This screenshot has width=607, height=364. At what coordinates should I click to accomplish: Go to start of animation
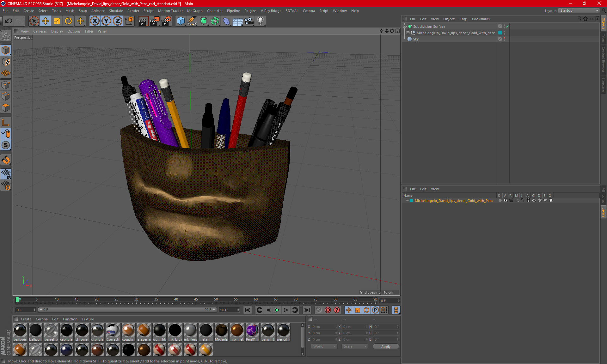248,310
